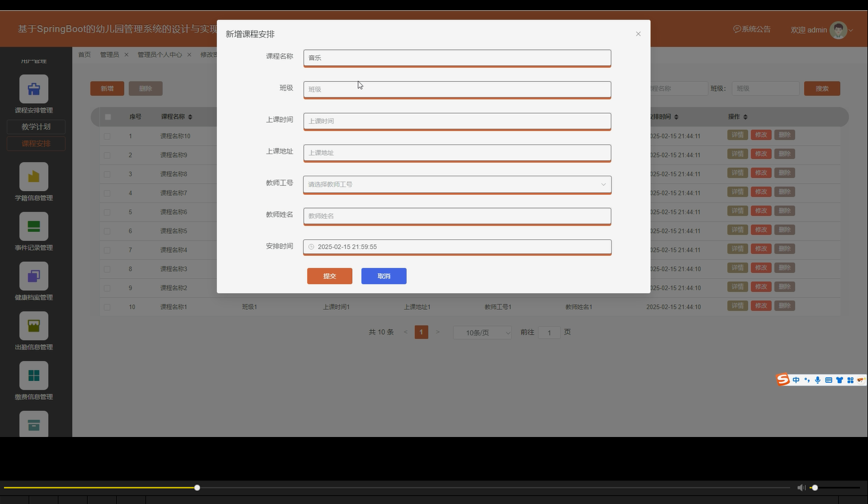This screenshot has width=868, height=504.
Task: Toggle the Sogou microphone voice input icon
Action: 818,380
